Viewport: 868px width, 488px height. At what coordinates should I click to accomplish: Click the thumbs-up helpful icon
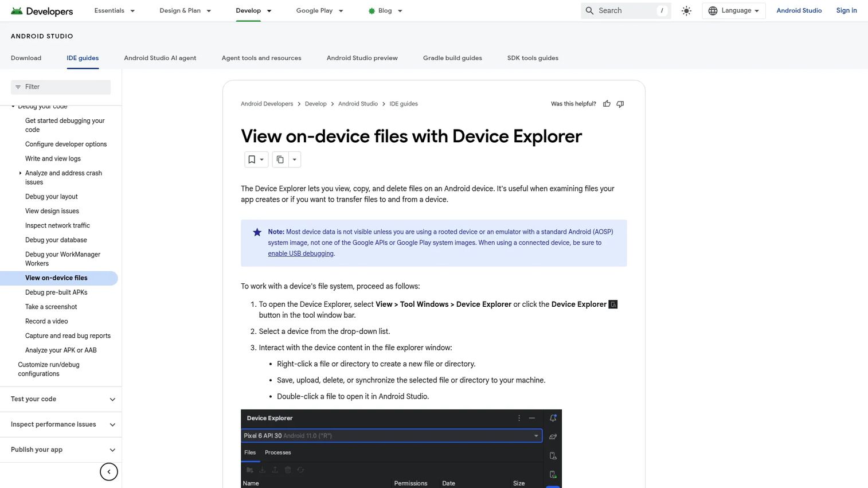coord(607,104)
